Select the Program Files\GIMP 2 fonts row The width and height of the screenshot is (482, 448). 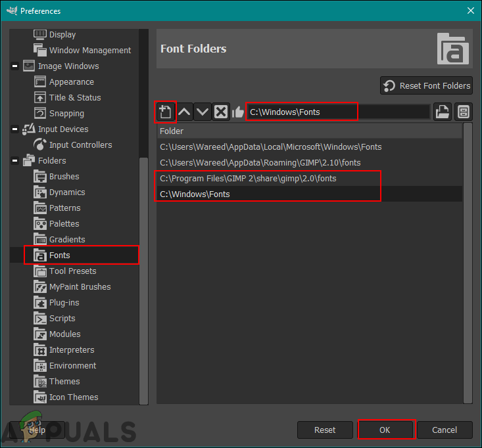(309, 179)
